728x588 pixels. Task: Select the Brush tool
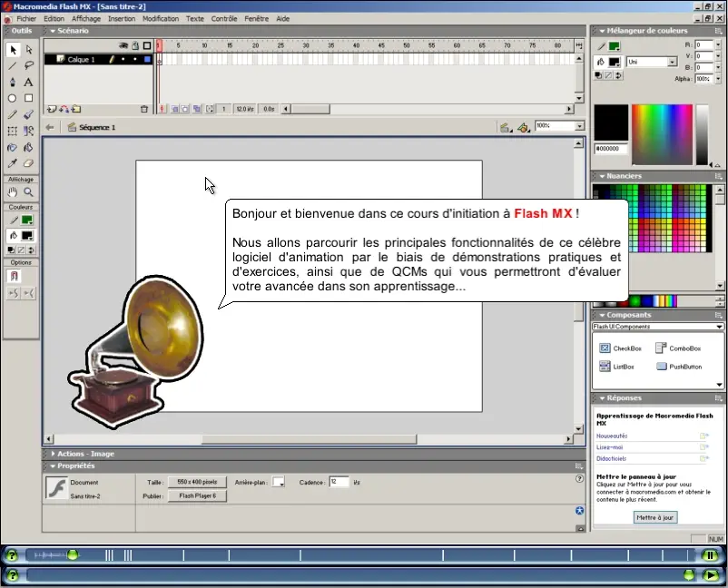coord(29,114)
